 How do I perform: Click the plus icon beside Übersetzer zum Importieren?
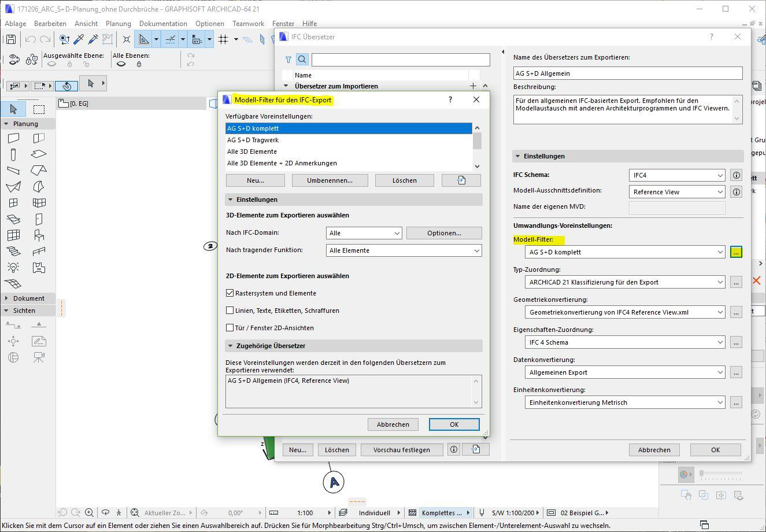tap(473, 86)
